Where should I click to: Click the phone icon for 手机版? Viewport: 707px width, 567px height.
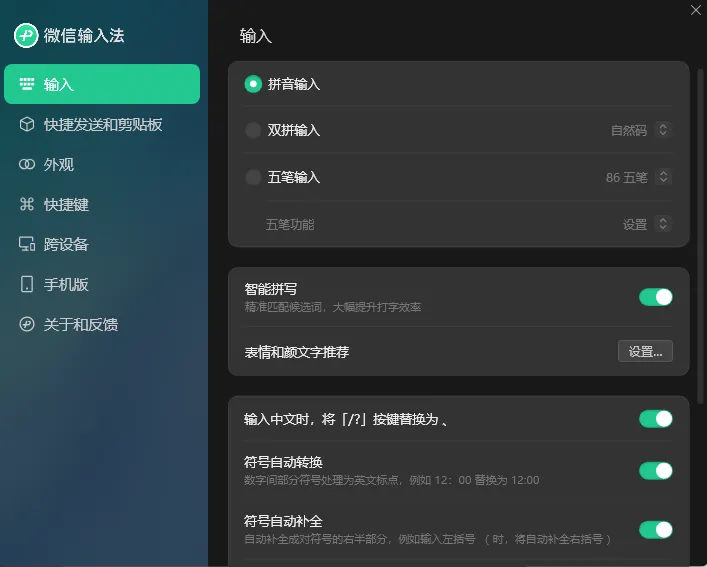27,284
